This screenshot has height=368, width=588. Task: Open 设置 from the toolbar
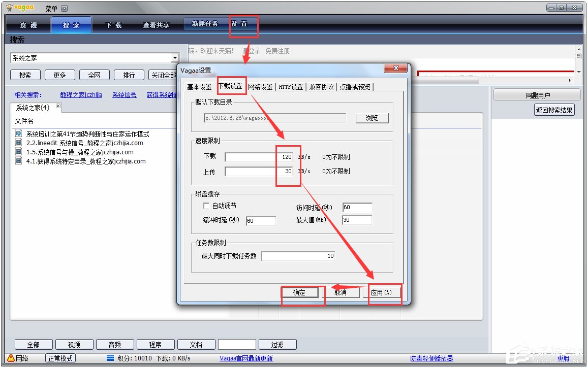[239, 23]
